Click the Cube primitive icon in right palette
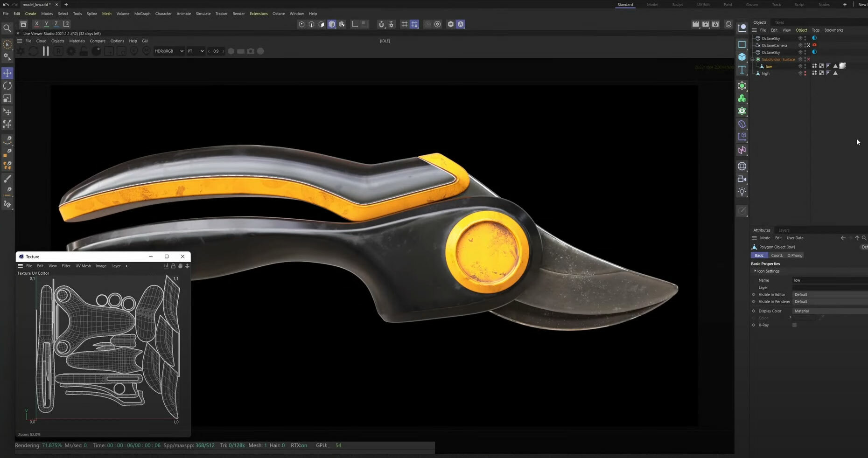The image size is (868, 458). [742, 57]
